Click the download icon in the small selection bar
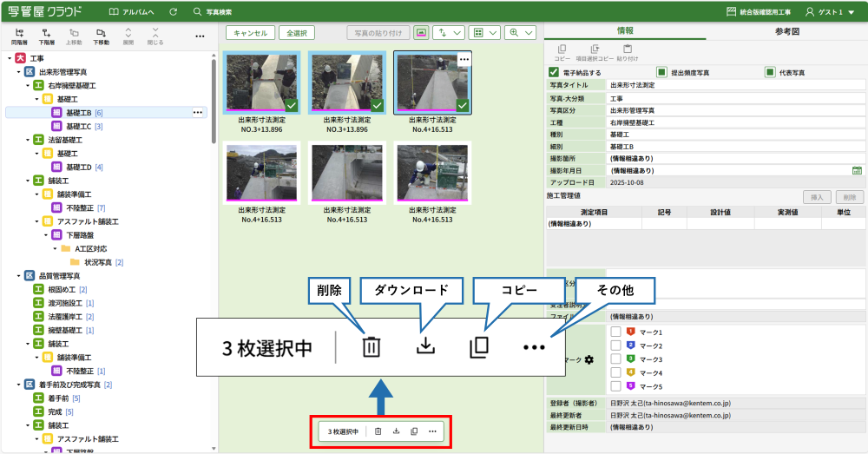868x454 pixels. [396, 431]
